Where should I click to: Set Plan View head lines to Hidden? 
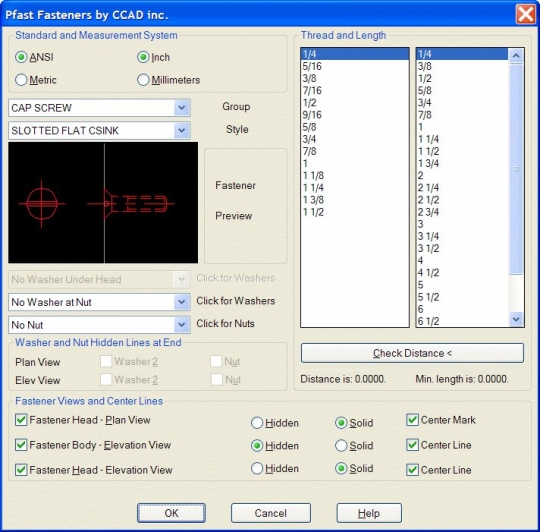[x=257, y=423]
